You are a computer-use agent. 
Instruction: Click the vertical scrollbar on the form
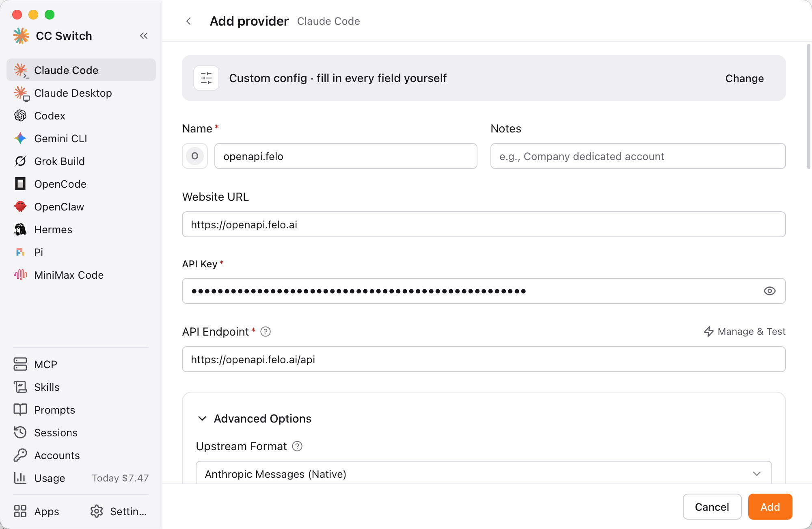click(808, 106)
